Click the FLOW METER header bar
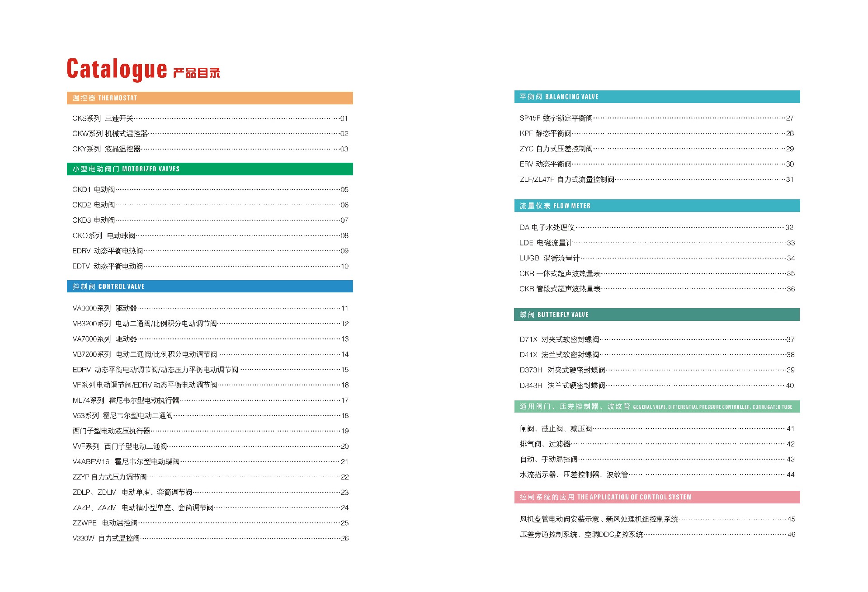The image size is (868, 592). pos(656,206)
